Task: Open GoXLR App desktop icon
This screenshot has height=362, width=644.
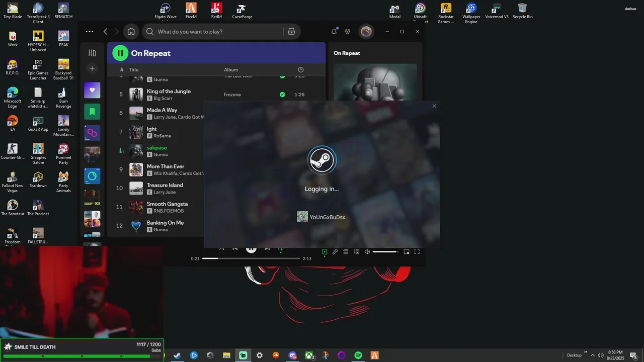Action: (x=38, y=123)
